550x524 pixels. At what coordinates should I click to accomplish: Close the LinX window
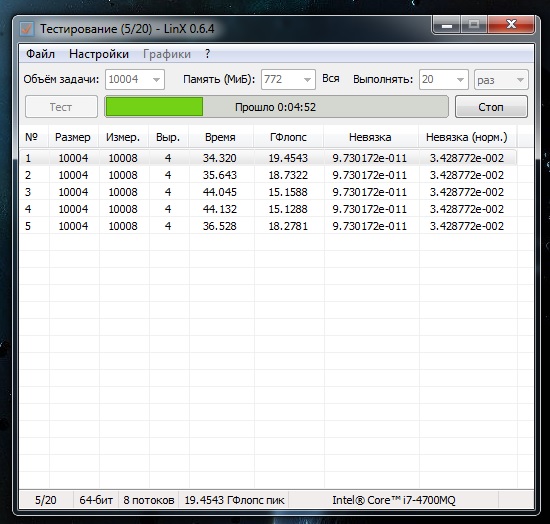511,25
